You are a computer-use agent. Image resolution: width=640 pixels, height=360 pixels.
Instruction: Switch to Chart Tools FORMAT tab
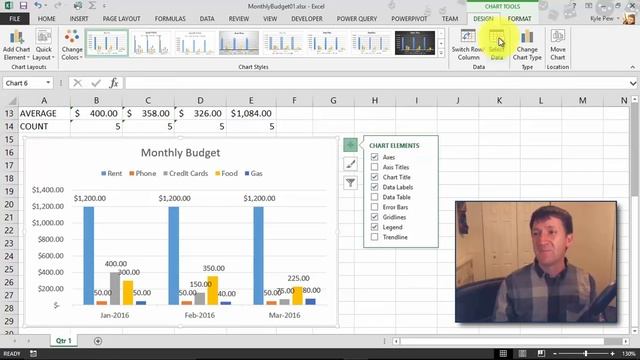520,19
